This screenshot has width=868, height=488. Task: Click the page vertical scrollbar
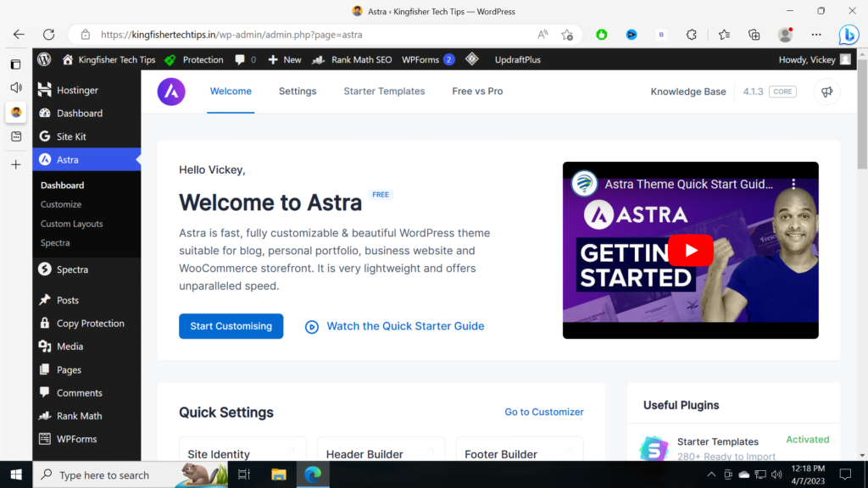point(862,114)
